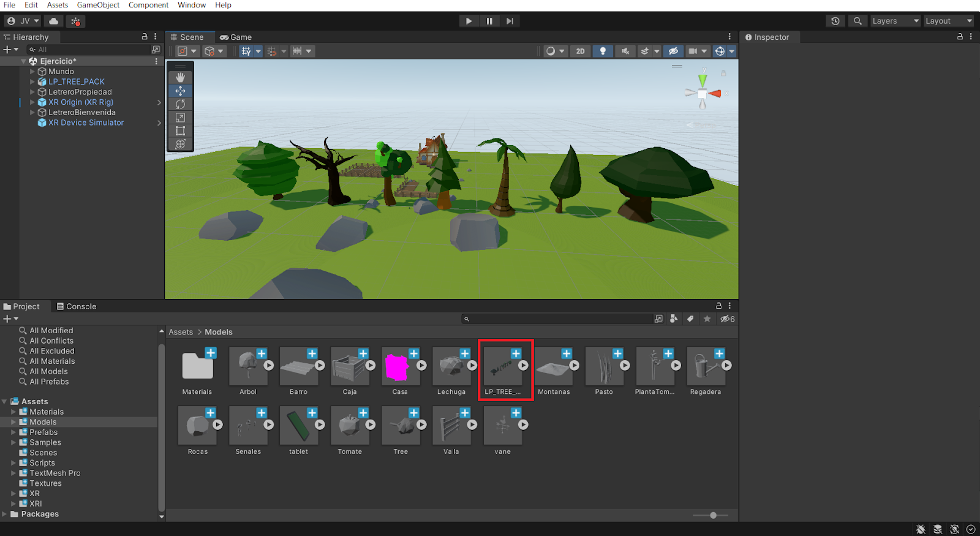Expand the Packages folder
Screen dimensions: 980x536
(4, 514)
